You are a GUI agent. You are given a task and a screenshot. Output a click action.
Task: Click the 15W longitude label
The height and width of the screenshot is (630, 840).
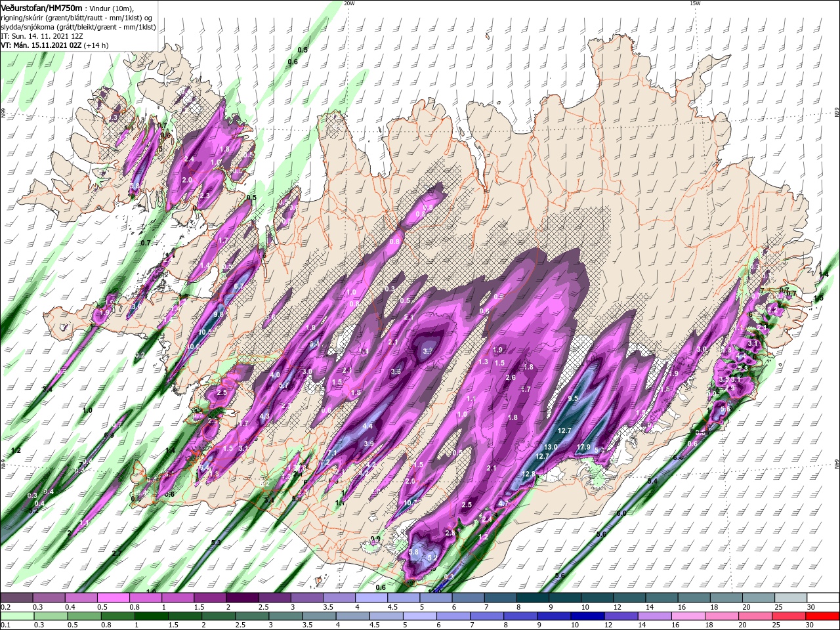tap(695, 3)
